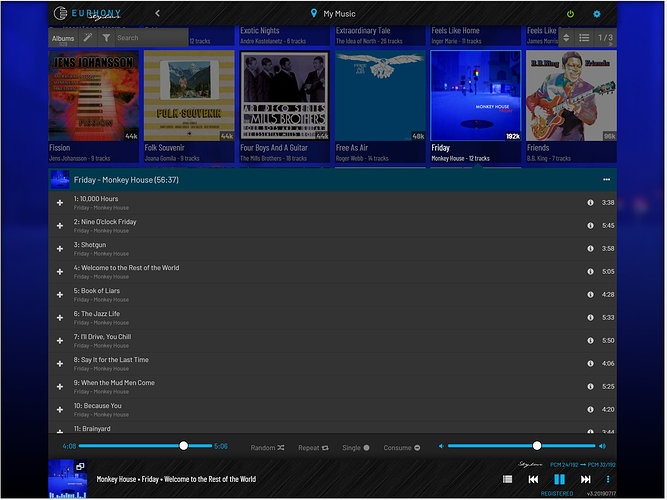The width and height of the screenshot is (667, 500).
Task: Toggle Single playback mode
Action: point(356,448)
